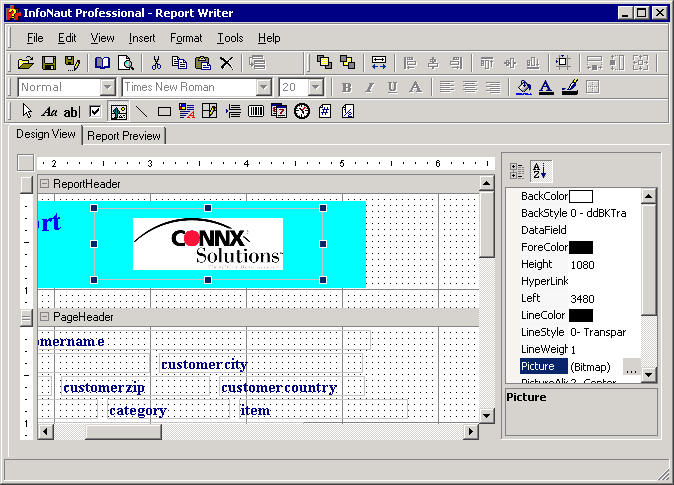Screen dimensions: 674x485
Task: Click the Send to Back icon
Action: tap(347, 62)
